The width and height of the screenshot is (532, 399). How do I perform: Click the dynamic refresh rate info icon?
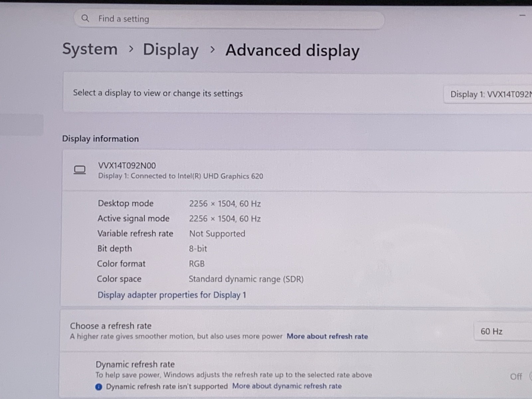click(99, 387)
